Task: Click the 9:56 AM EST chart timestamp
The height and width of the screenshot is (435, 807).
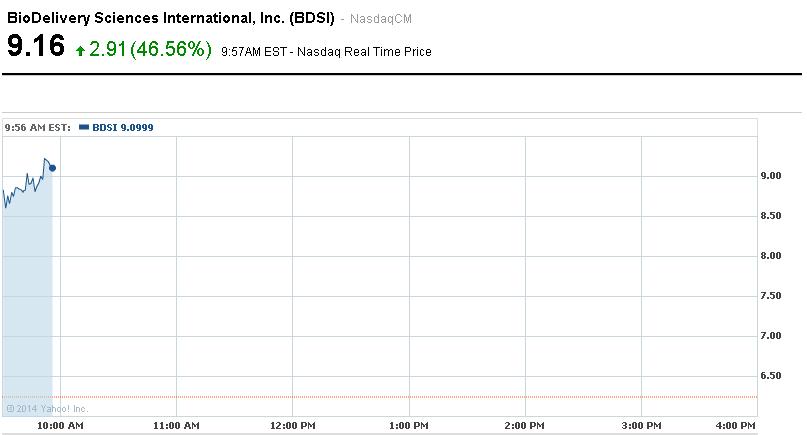Action: coord(36,127)
